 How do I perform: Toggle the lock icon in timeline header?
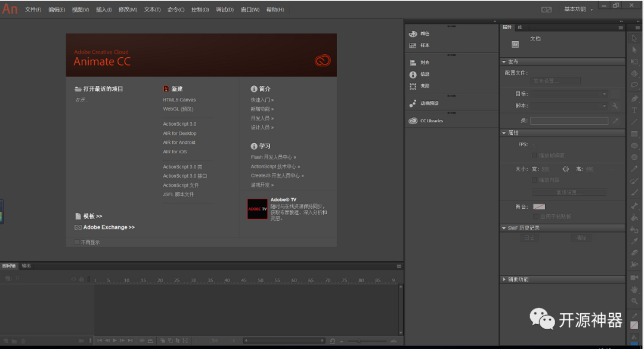click(x=81, y=279)
